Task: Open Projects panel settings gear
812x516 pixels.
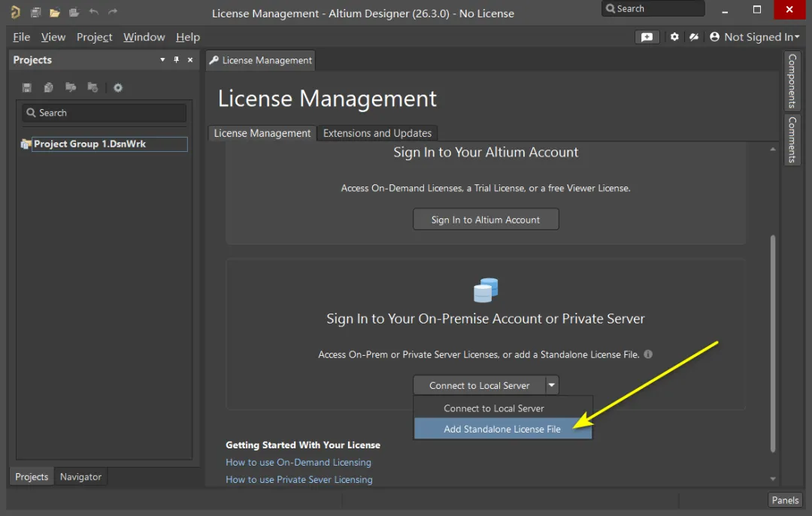Action: (118, 87)
